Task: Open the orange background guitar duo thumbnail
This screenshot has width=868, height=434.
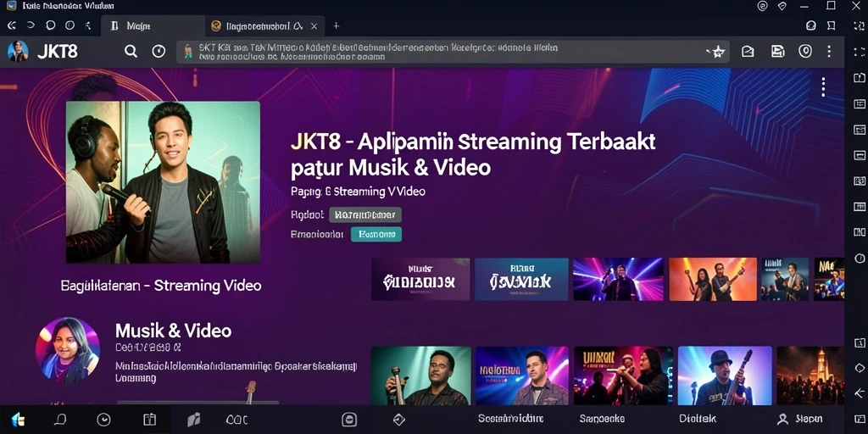Action: (x=712, y=280)
